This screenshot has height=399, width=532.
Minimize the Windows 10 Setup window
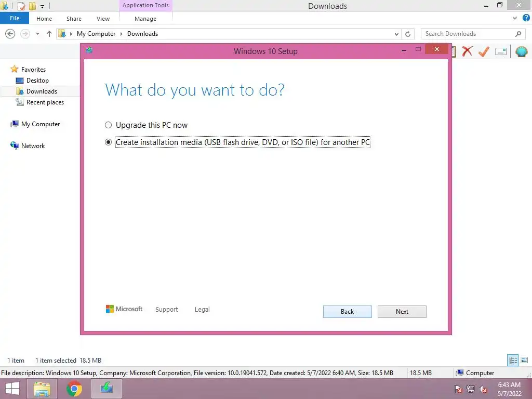404,50
